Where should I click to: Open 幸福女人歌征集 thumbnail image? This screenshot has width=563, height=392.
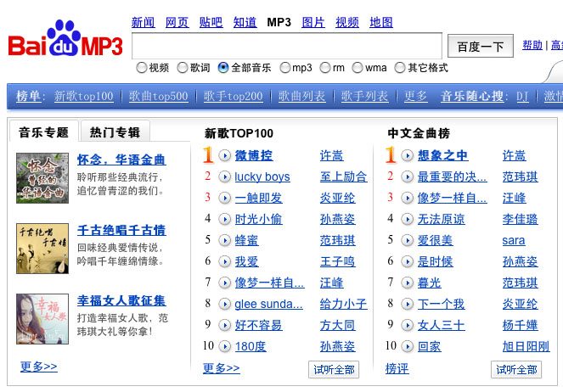[x=42, y=319]
